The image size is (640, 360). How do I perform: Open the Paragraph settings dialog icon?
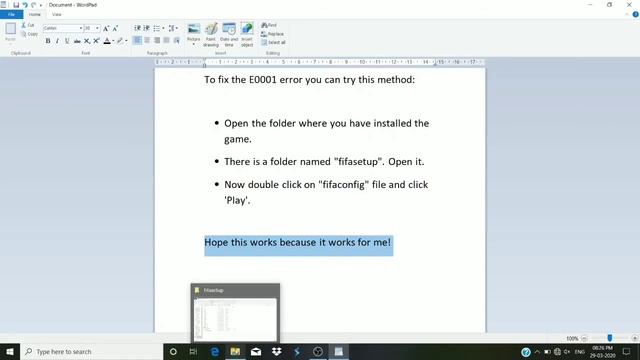point(176,40)
